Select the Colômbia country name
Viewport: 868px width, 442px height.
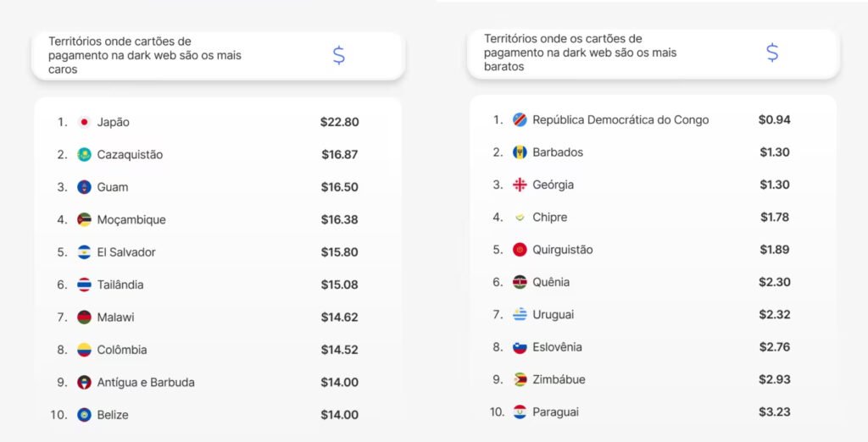pyautogui.click(x=121, y=350)
